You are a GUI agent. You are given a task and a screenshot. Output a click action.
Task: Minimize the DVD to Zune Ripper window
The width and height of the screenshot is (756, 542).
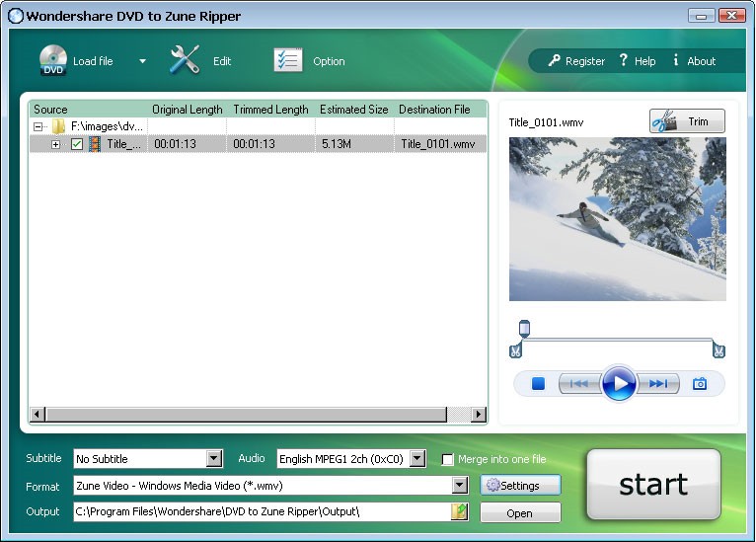702,16
